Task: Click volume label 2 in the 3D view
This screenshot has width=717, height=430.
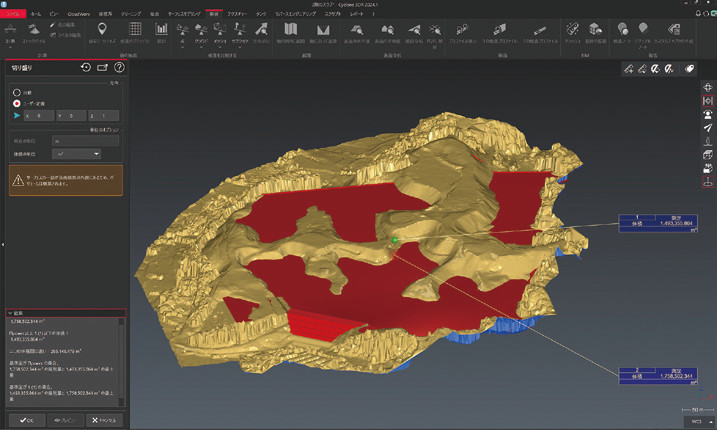Action: tap(658, 376)
